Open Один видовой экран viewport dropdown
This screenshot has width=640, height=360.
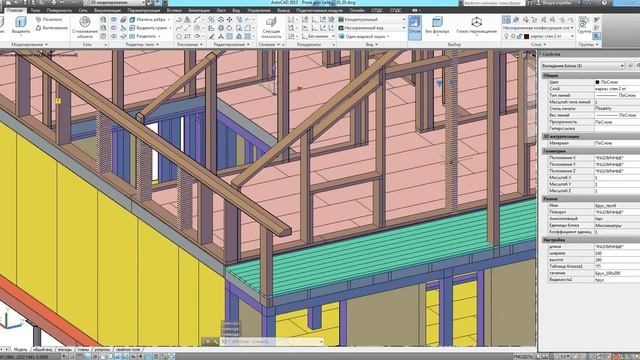coord(364,36)
